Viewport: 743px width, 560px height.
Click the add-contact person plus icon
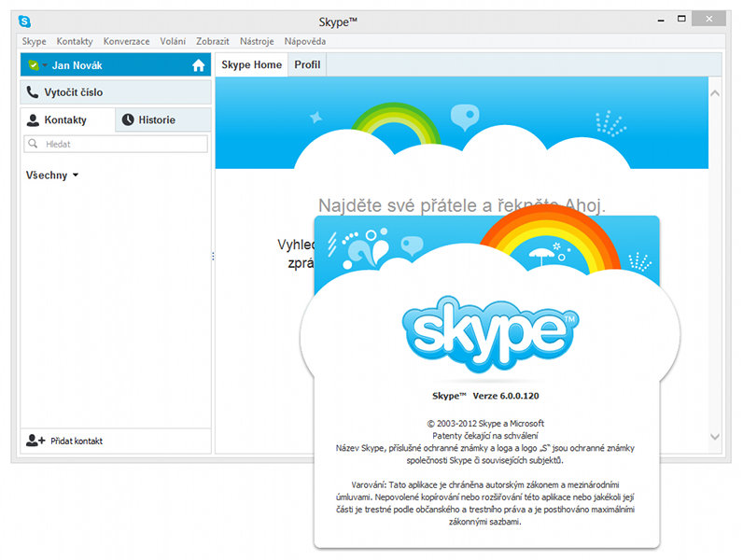click(x=35, y=441)
